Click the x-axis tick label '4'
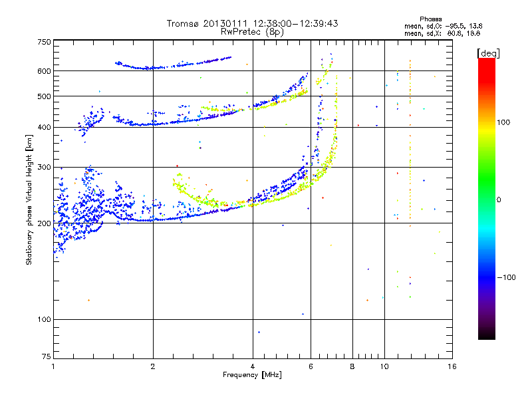The width and height of the screenshot is (532, 399). [253, 366]
